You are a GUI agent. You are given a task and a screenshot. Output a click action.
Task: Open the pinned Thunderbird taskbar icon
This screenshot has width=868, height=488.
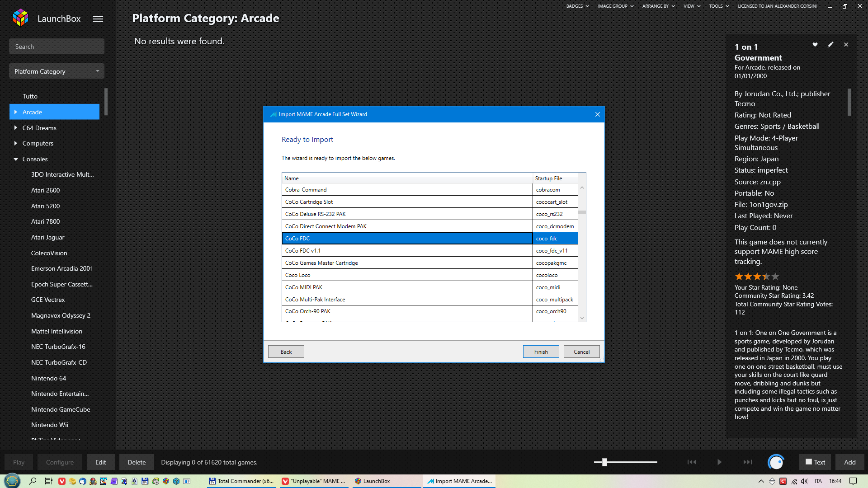(82, 481)
